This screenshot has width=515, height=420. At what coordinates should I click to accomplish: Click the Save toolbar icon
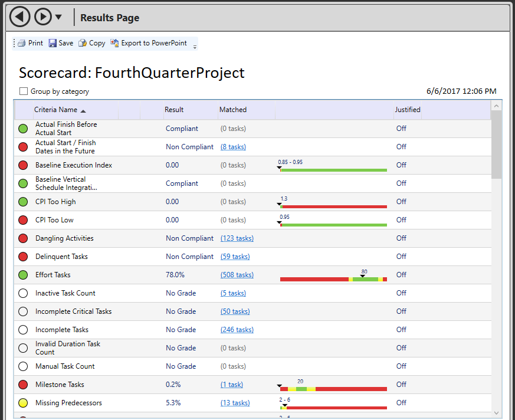pos(53,43)
